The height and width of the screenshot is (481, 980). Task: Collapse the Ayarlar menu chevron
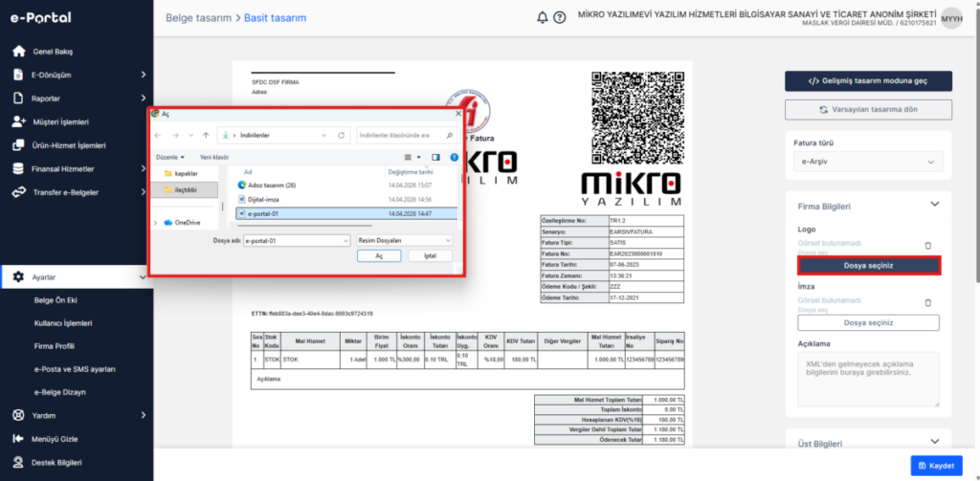tap(144, 276)
